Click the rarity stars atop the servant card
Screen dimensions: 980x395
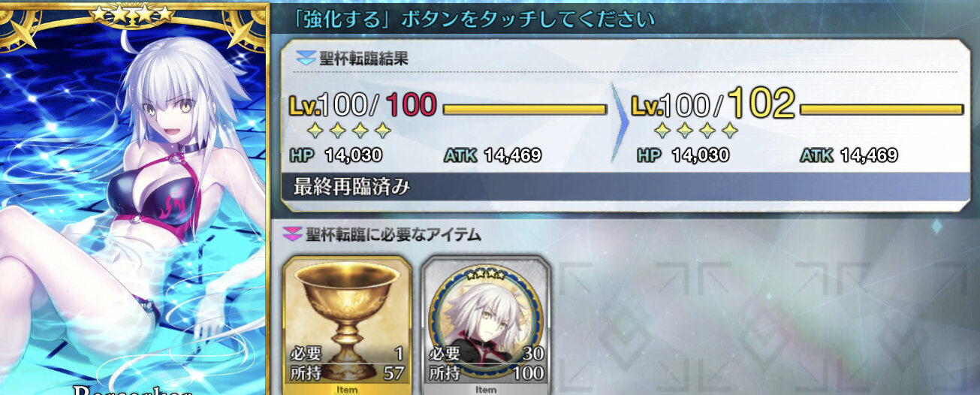(x=132, y=14)
